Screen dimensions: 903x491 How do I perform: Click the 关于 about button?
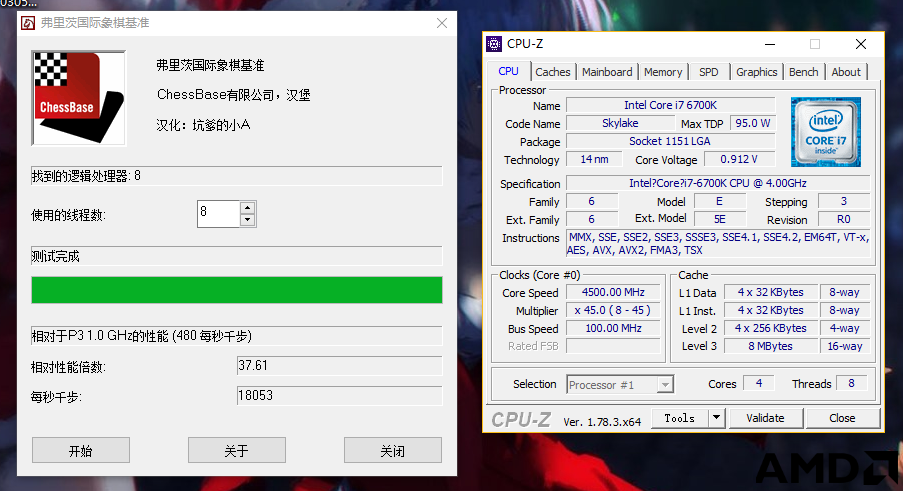pyautogui.click(x=237, y=450)
